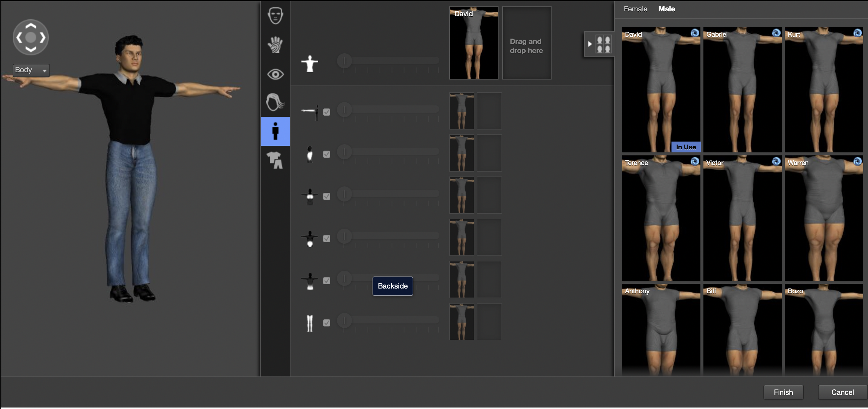
Task: Open the Body view dropdown
Action: pos(31,70)
